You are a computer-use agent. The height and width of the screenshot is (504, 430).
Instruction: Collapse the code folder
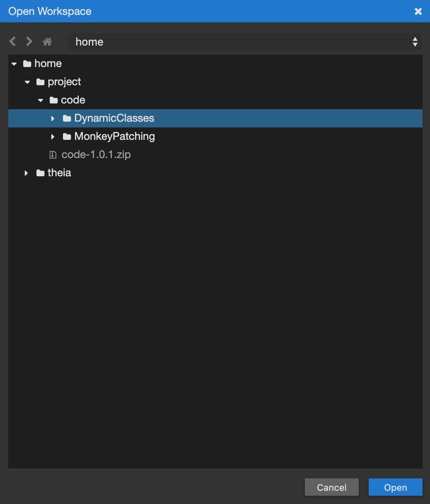(x=41, y=100)
